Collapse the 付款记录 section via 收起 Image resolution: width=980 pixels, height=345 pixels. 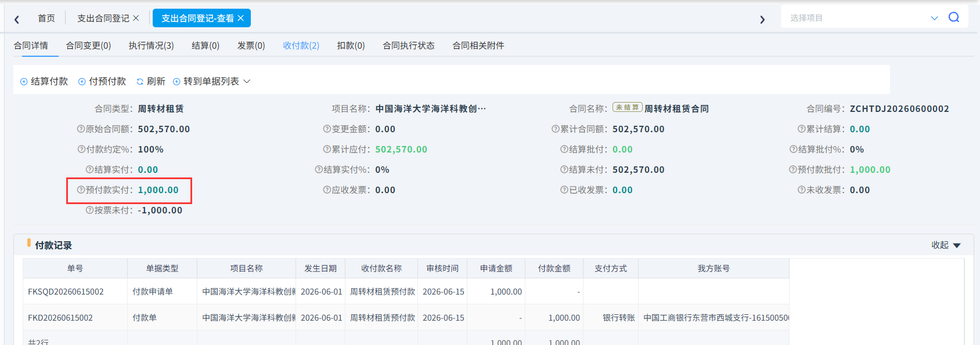pos(946,245)
